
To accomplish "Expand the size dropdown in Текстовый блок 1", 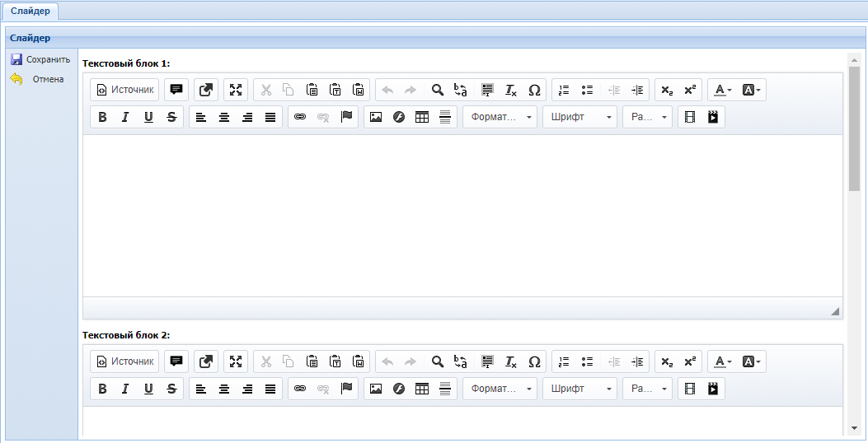I will (647, 117).
